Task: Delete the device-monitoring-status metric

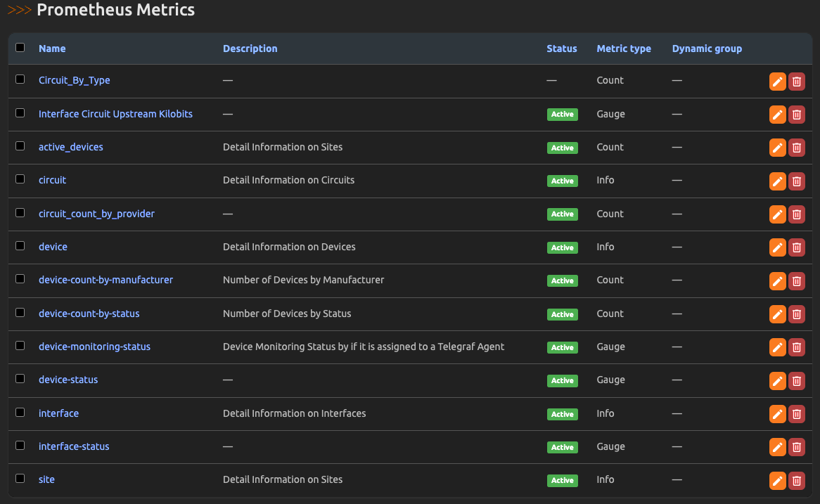Action: tap(797, 347)
